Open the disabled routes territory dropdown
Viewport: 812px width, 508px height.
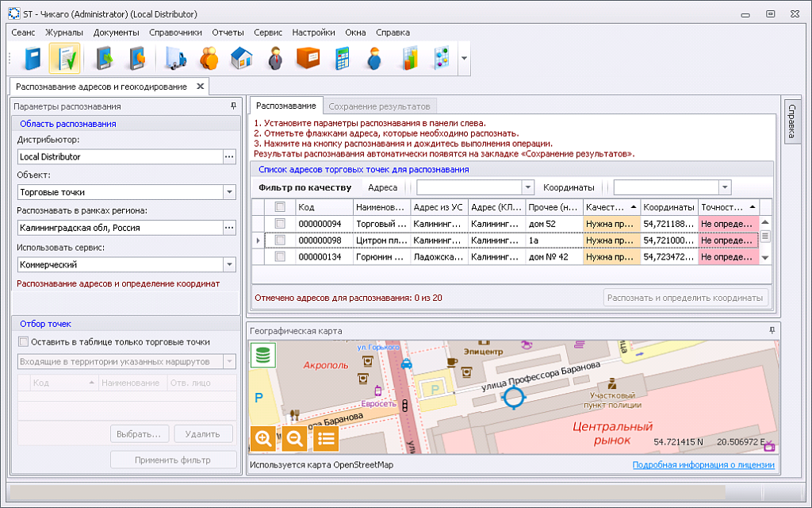229,361
